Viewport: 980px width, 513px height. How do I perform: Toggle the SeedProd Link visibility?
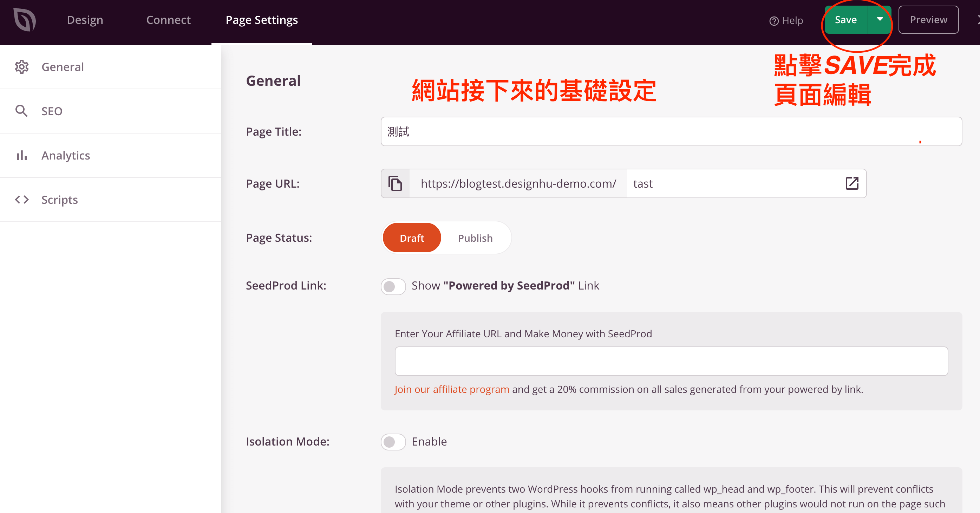(x=393, y=285)
